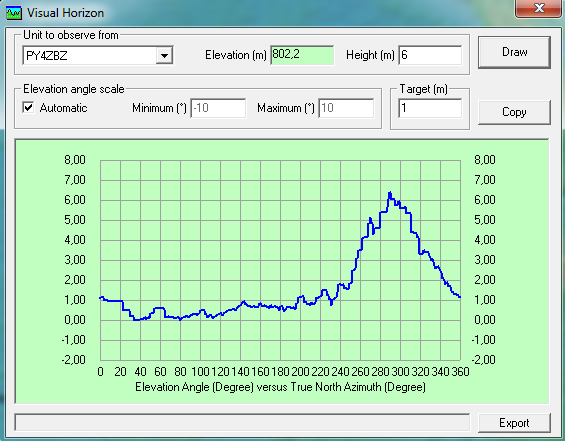Click the Elevation (m) field showing 802,2
Screen dimensions: 565x441
coord(302,55)
